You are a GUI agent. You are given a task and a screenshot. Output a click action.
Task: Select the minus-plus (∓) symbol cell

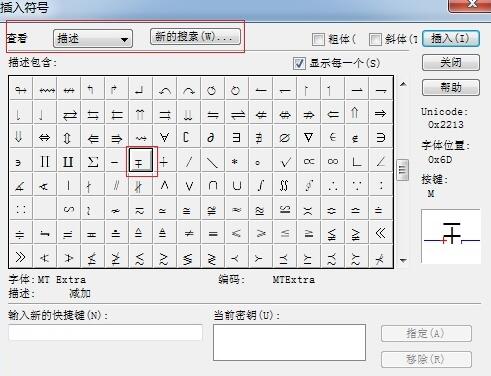point(140,161)
